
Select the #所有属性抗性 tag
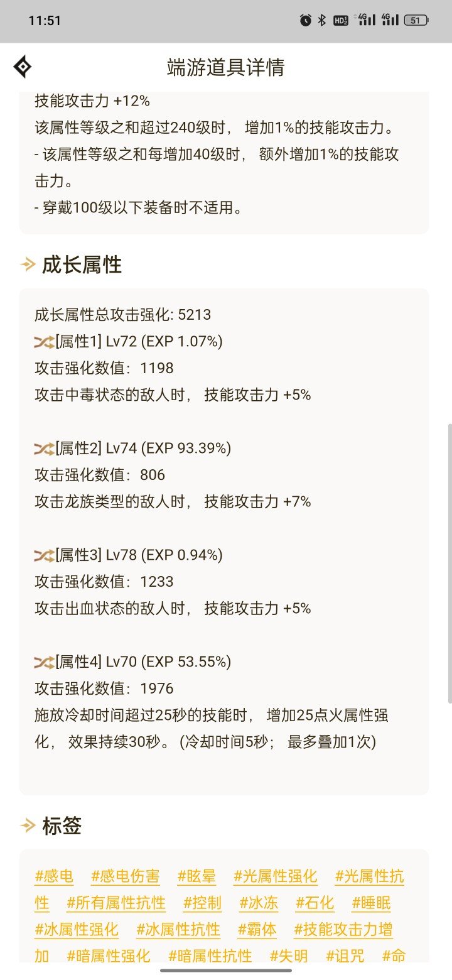116,903
